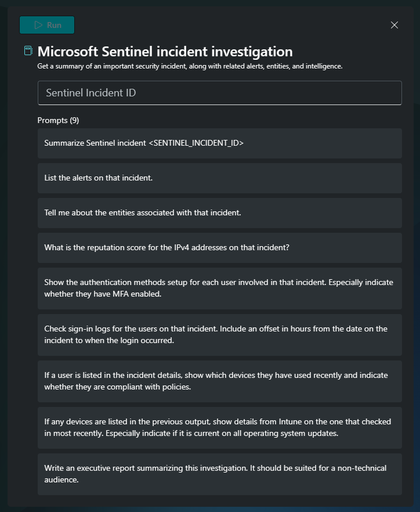Select the 'Summarize Sentinel incident' prompt
Screen dimensions: 420x512
click(x=219, y=143)
